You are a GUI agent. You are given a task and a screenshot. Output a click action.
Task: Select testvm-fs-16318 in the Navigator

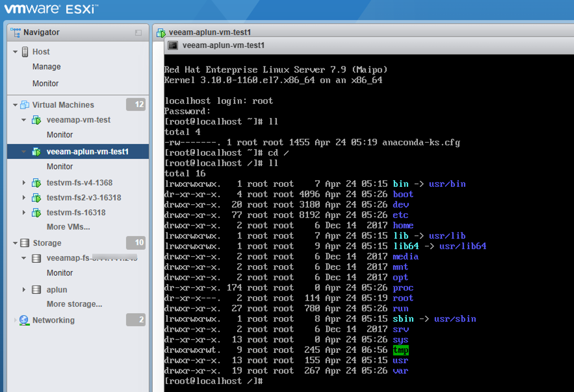click(x=76, y=213)
